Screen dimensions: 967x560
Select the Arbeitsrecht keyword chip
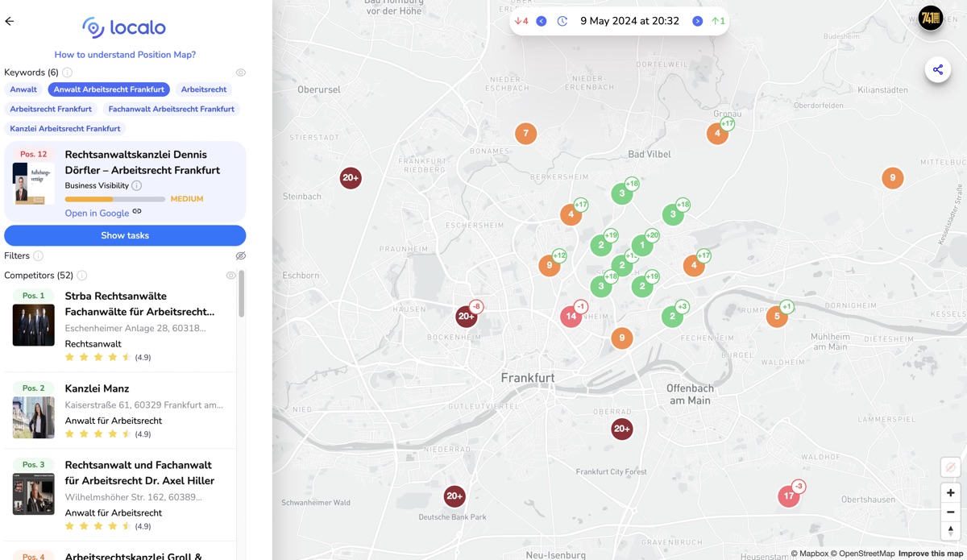(204, 89)
